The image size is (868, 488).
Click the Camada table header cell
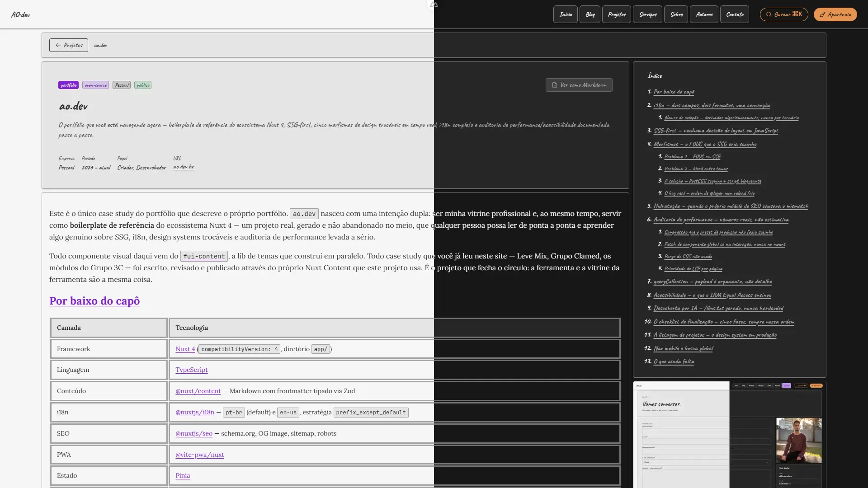click(109, 328)
